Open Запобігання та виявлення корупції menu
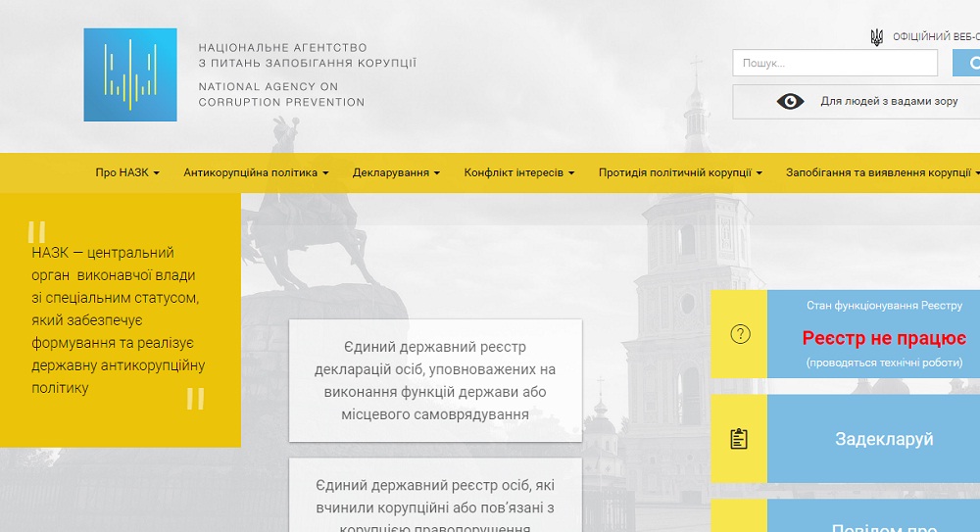This screenshot has height=532, width=980. click(x=882, y=172)
